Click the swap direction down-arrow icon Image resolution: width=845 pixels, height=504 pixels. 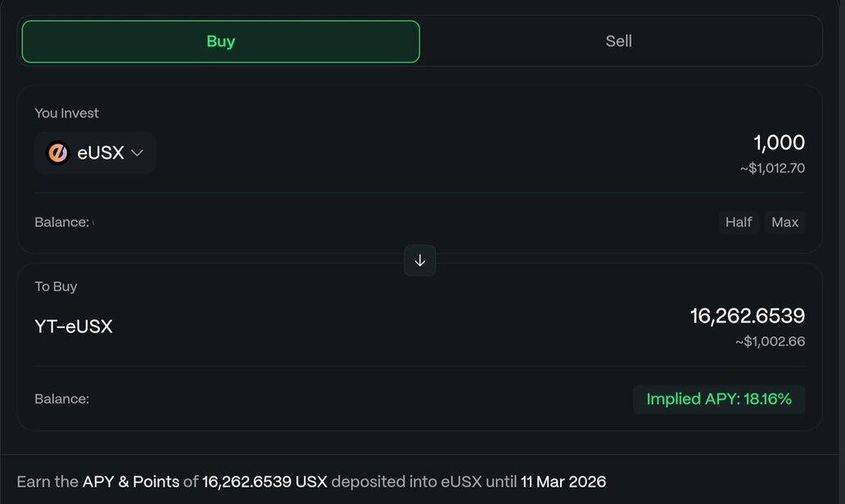420,260
